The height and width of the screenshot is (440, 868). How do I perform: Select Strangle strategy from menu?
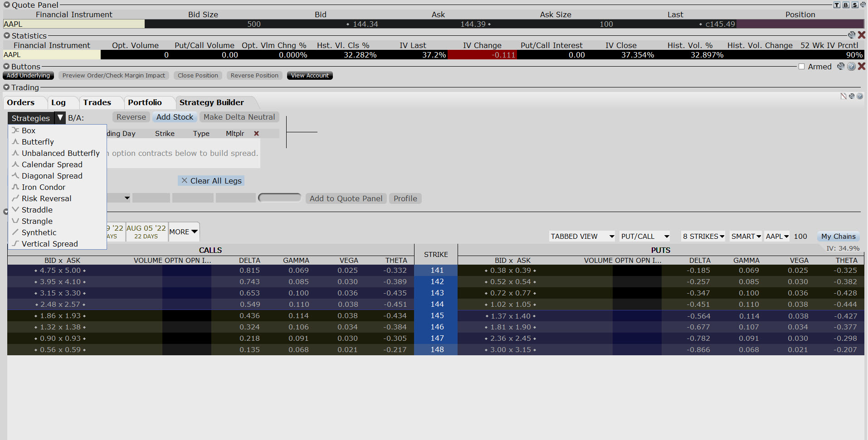57,221
